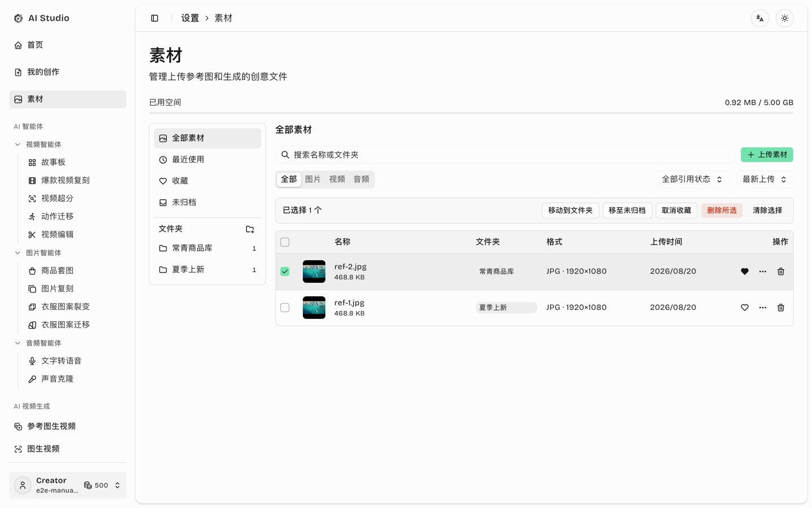Open the 最新上传 sort dropdown
Viewport: 812px width, 508px height.
pos(765,179)
